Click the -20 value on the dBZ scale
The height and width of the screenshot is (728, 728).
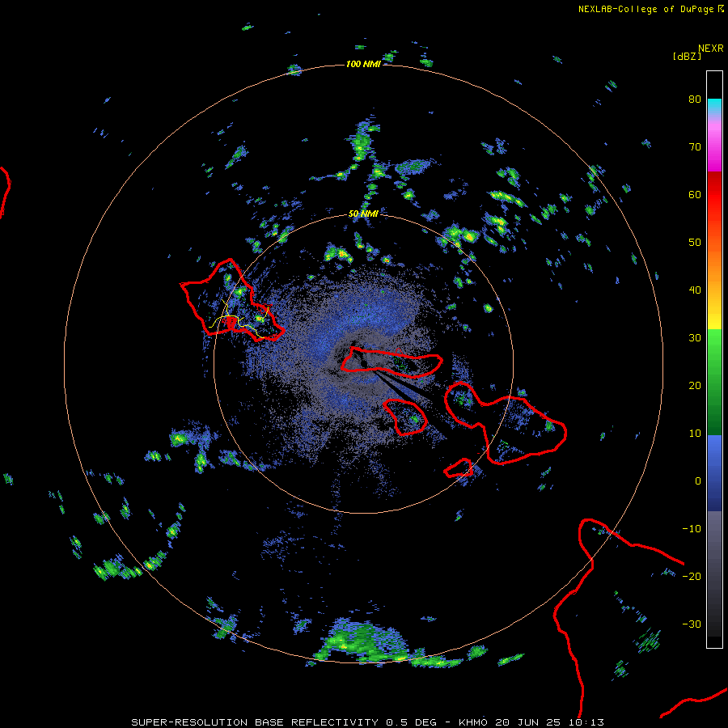coord(692,577)
